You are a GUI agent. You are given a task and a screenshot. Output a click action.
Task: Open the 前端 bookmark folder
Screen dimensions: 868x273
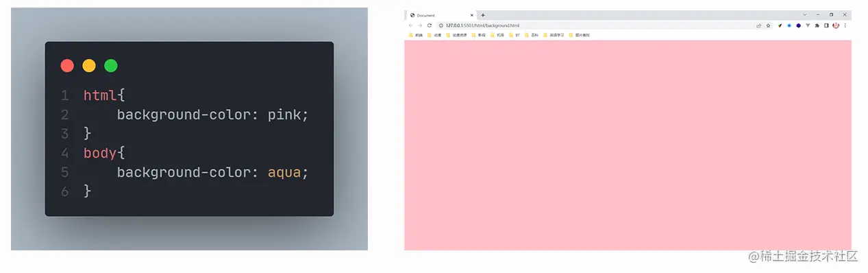coord(416,35)
